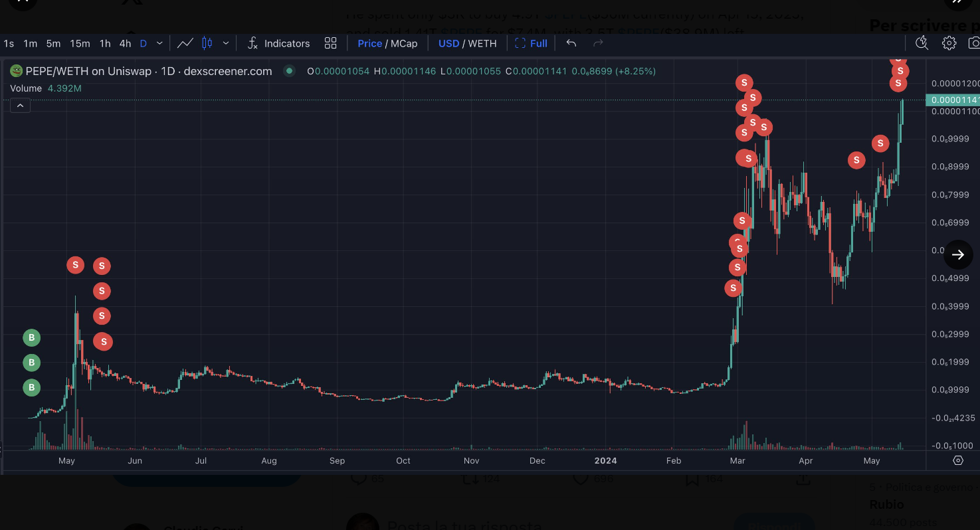Open chart settings gear icon

[949, 43]
